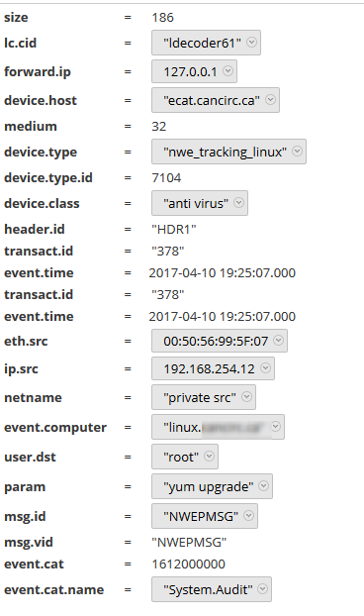Expand the arrow next to 127.0.0.1
Viewport: 364px width, 616px height.
pyautogui.click(x=227, y=70)
